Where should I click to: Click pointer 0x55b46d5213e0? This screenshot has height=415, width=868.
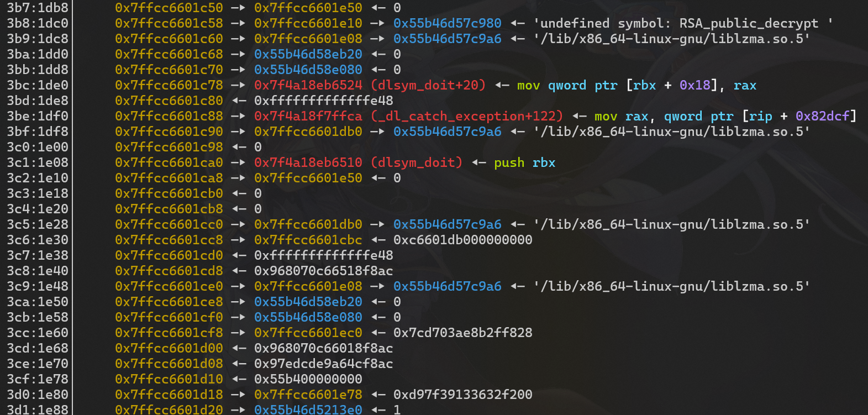(308, 409)
